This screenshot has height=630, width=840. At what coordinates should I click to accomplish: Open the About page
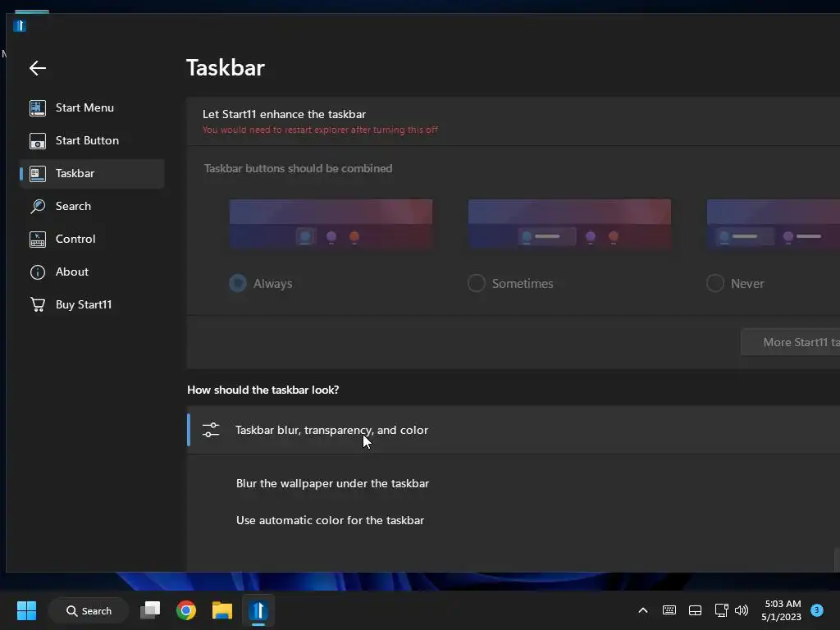point(92,272)
